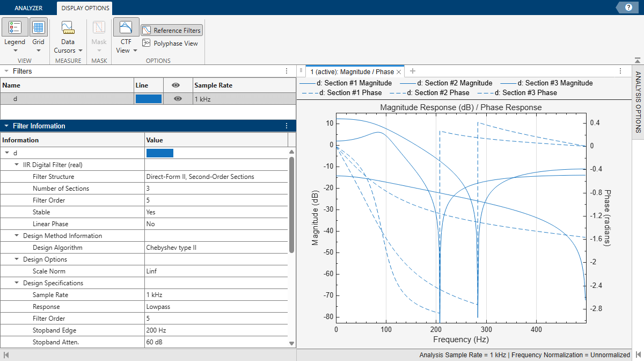The width and height of the screenshot is (644, 361).
Task: Select the DISPLAY OPTIONS tab
Action: (x=85, y=8)
